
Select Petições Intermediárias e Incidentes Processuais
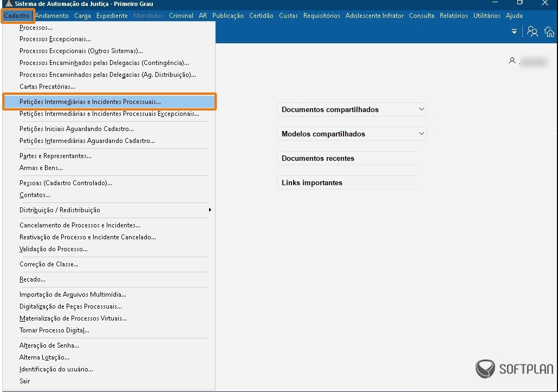(x=90, y=102)
